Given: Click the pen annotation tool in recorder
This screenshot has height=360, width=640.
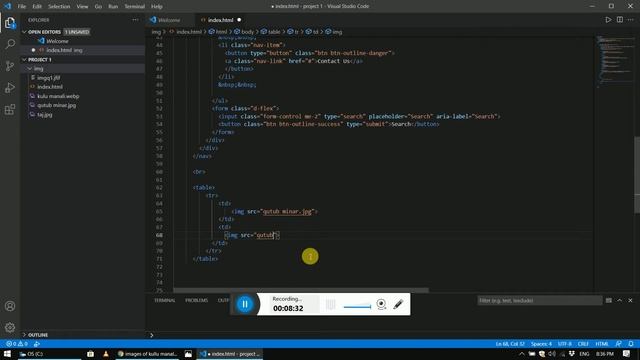Looking at the screenshot, I should [x=398, y=304].
